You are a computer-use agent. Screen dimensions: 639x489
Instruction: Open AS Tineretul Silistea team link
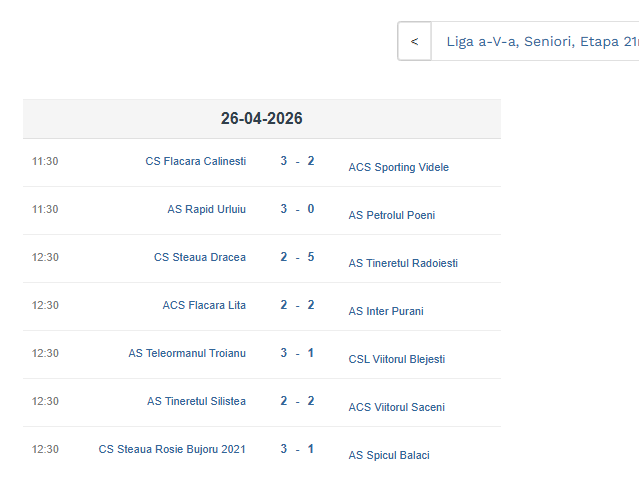pos(196,401)
